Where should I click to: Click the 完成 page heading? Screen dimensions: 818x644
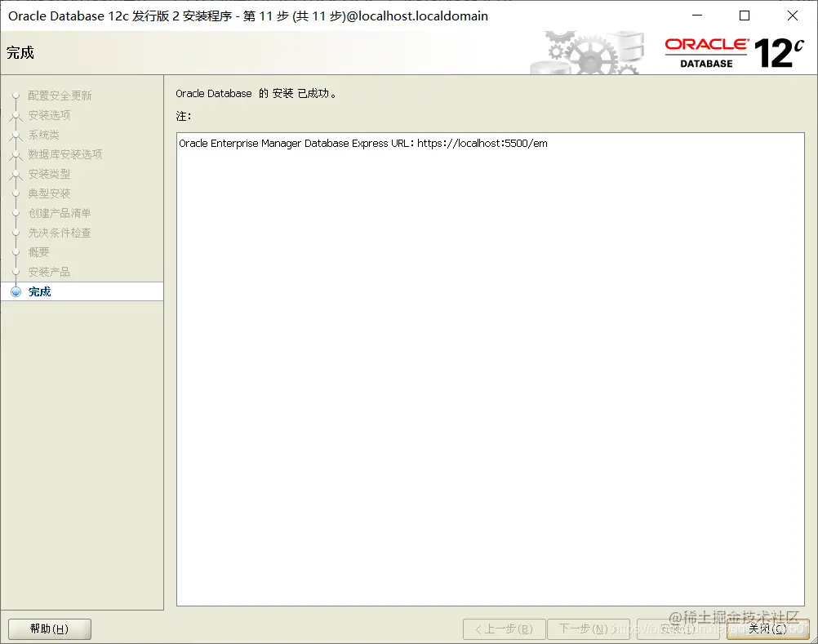[x=20, y=53]
